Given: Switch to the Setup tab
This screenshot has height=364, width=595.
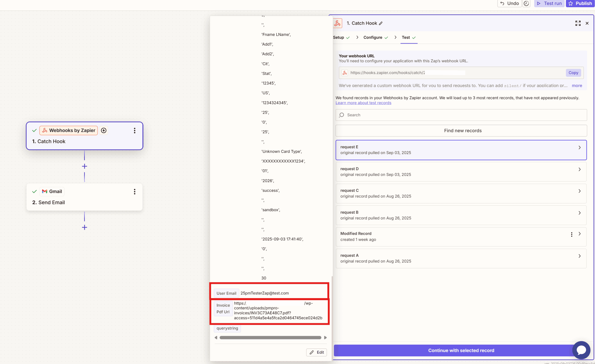Looking at the screenshot, I should click(339, 37).
